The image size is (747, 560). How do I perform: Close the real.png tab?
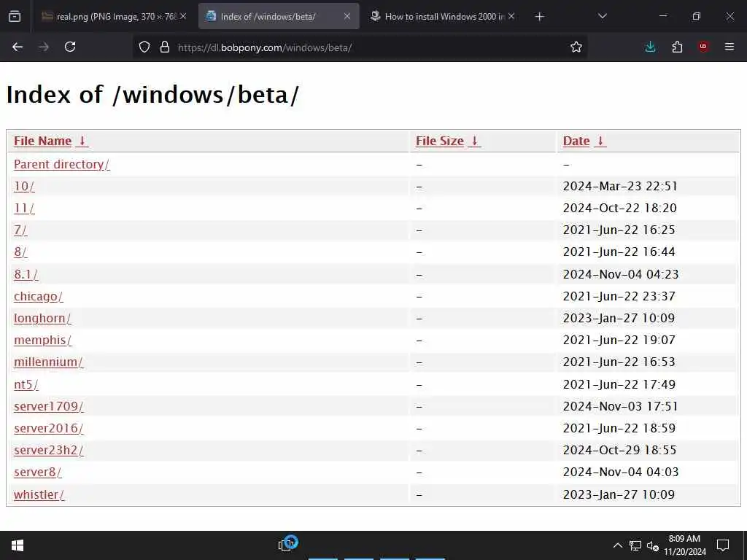[183, 16]
